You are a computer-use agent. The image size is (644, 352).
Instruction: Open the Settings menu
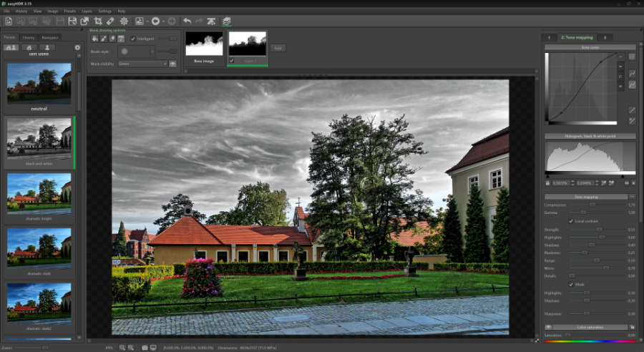pyautogui.click(x=104, y=11)
